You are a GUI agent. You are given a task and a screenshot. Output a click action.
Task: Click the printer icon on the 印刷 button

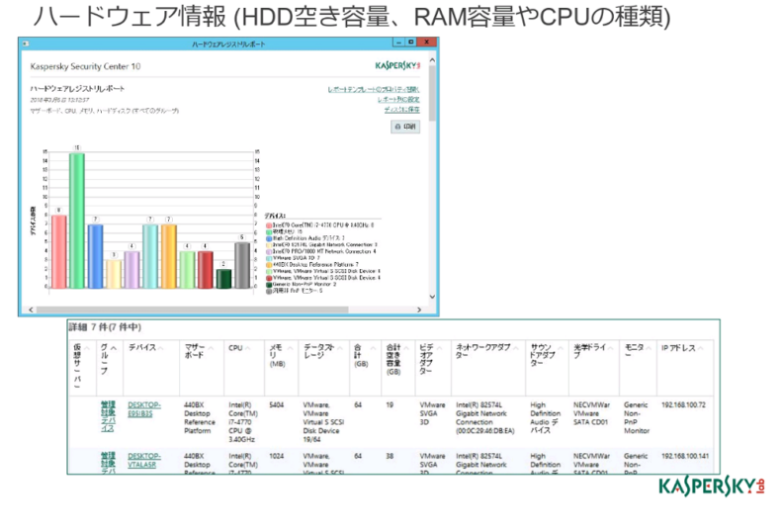point(397,128)
